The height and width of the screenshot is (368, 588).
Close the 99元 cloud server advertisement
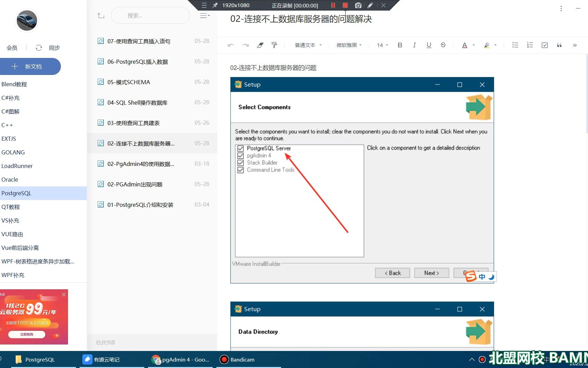64,294
